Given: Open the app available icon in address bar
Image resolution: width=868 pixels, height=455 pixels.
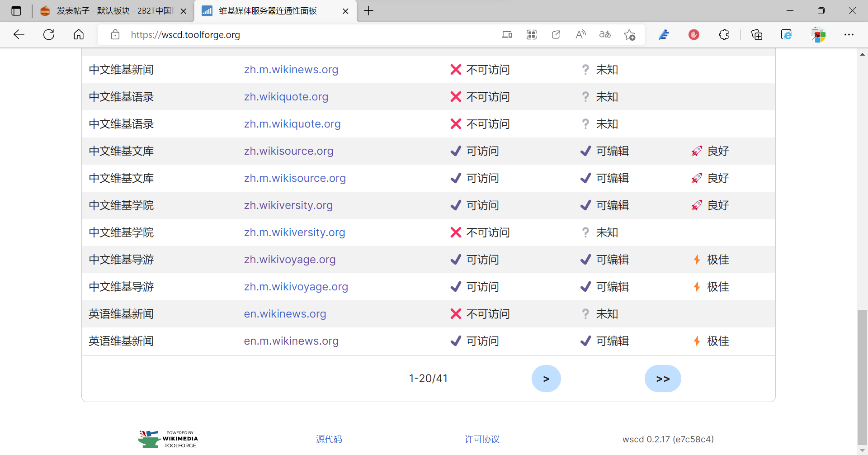Looking at the screenshot, I should click(507, 34).
